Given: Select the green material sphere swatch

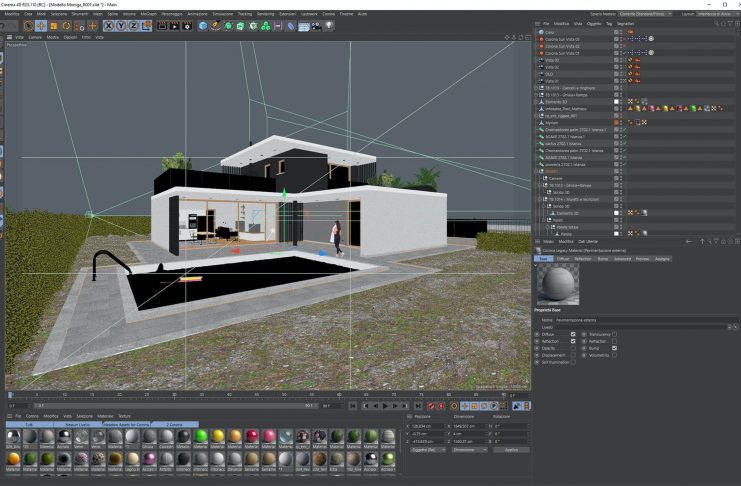Looking at the screenshot, I should [x=201, y=435].
